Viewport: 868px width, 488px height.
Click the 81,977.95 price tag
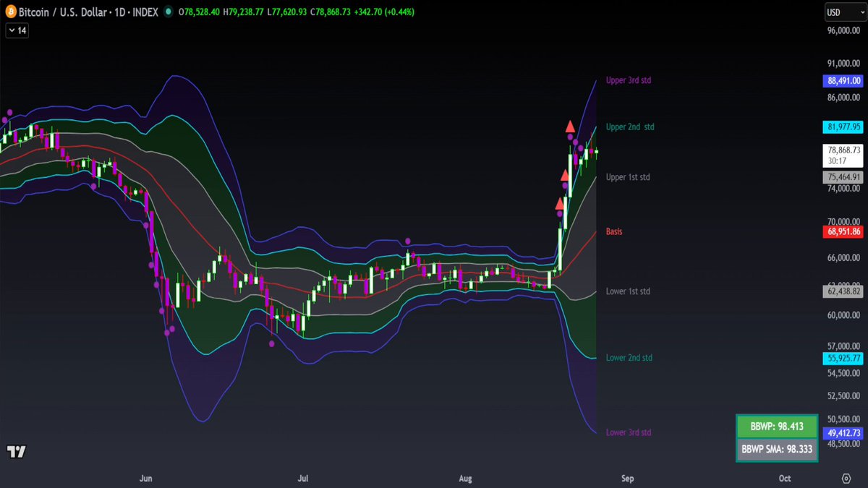click(843, 127)
